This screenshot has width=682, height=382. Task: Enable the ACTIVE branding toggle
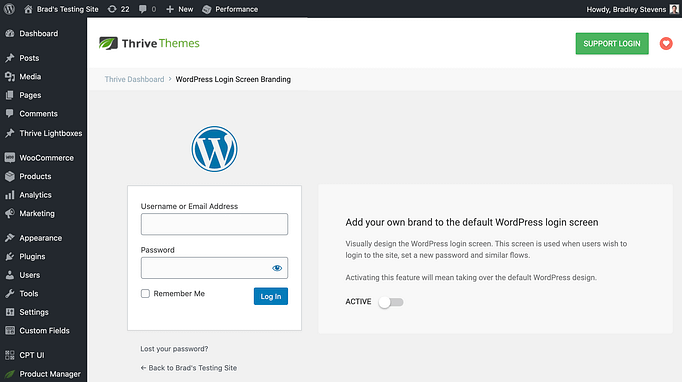point(391,302)
